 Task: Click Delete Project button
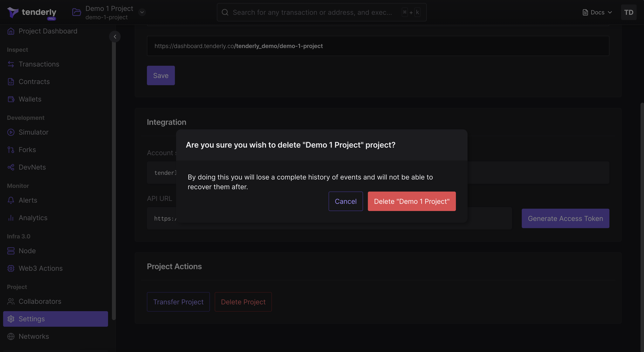pyautogui.click(x=243, y=302)
